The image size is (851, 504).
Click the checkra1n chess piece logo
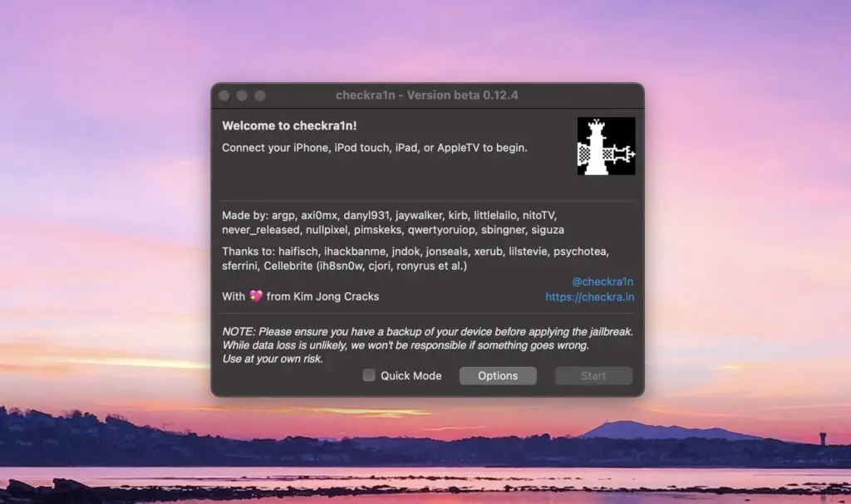(x=606, y=146)
